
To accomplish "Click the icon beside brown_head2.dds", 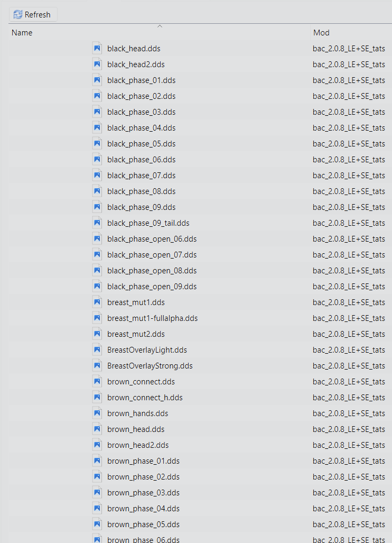I will click(97, 445).
